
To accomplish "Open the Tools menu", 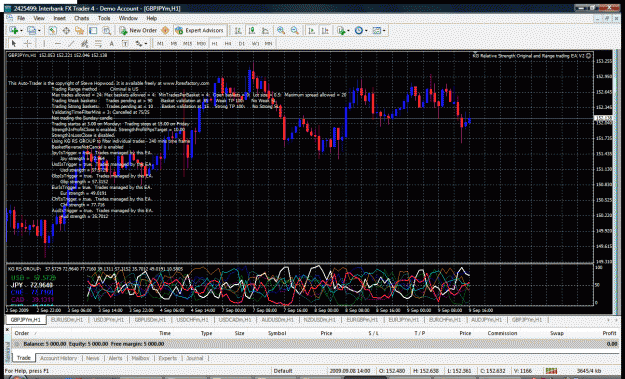I will pos(104,18).
